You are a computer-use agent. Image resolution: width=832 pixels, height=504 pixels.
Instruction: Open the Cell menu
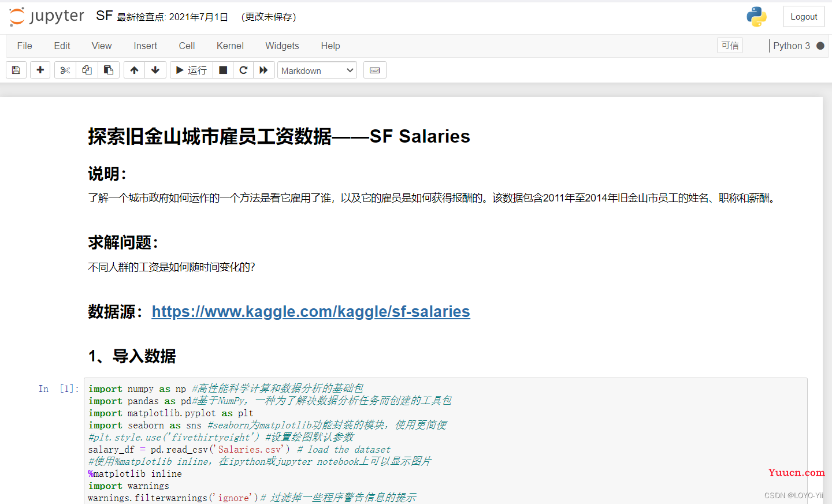187,46
